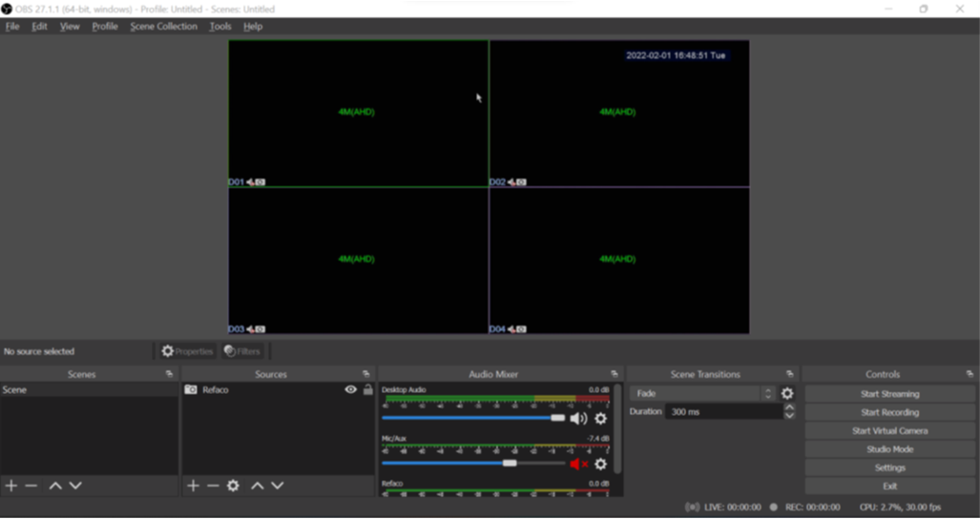Open Desktop Audio settings gear

pyautogui.click(x=600, y=419)
